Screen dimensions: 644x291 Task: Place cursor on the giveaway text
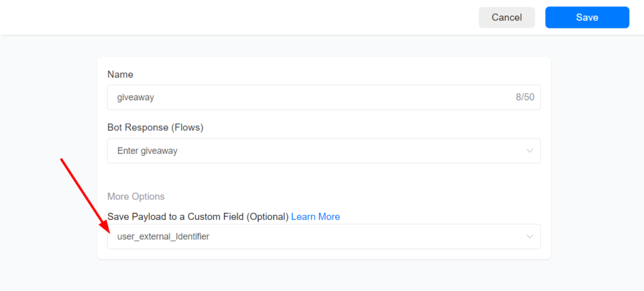(136, 98)
